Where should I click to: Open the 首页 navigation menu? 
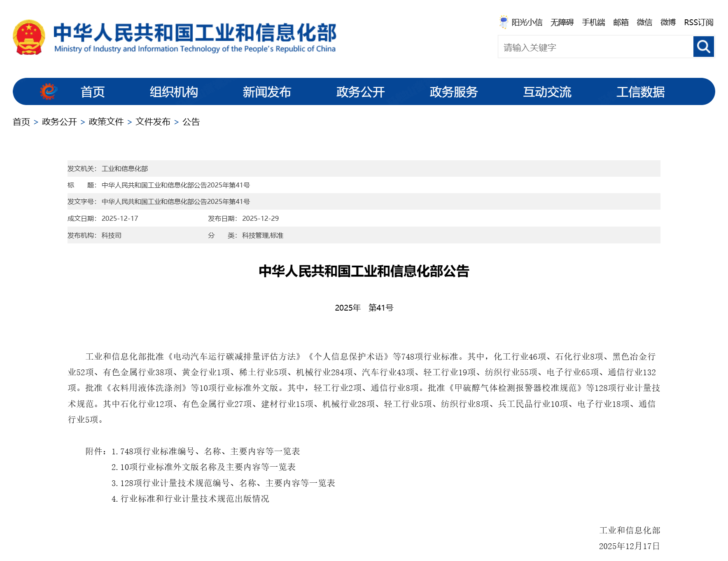click(93, 92)
